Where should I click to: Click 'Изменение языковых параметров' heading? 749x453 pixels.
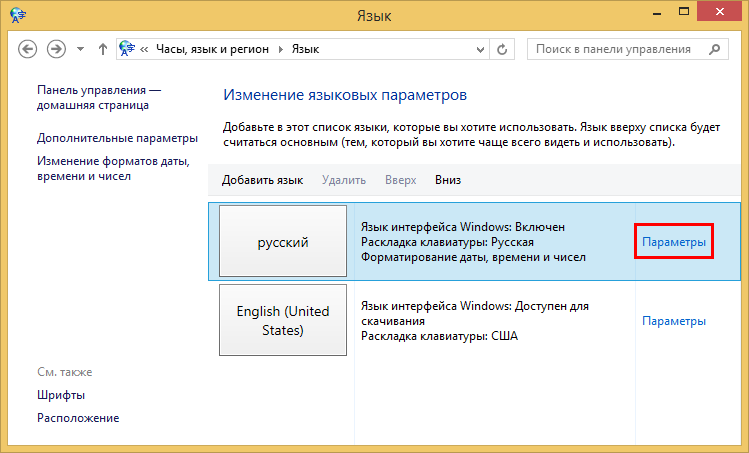pos(345,95)
